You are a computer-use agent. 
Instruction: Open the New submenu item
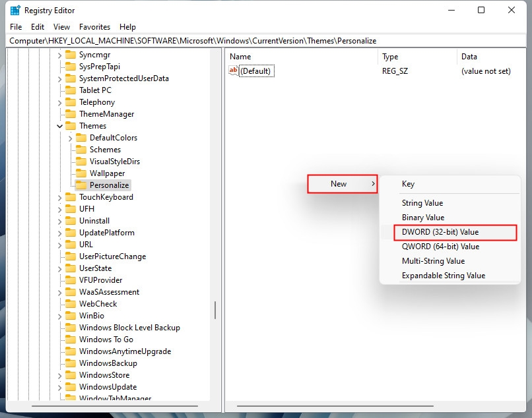click(x=343, y=184)
